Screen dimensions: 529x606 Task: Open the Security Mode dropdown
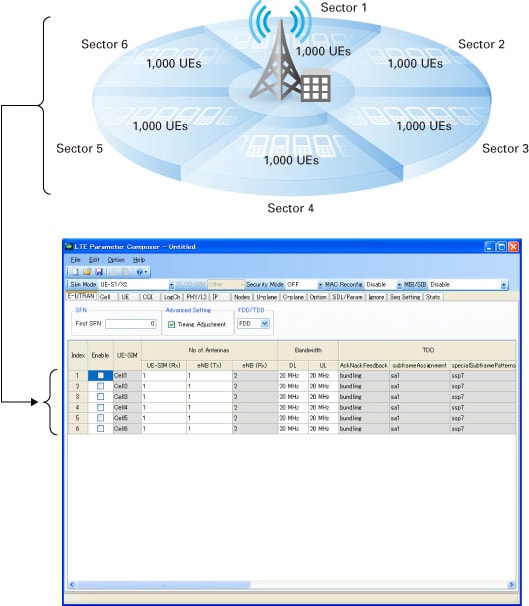pos(320,285)
